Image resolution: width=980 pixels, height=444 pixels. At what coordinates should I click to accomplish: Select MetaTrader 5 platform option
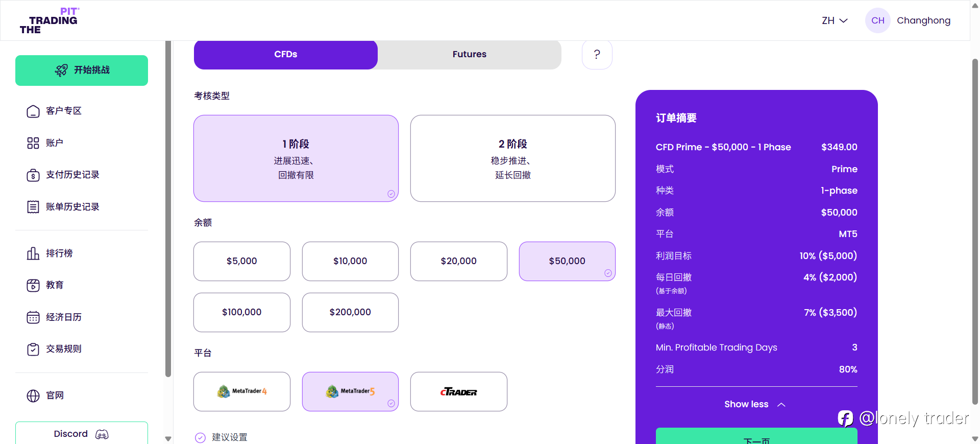pos(350,391)
